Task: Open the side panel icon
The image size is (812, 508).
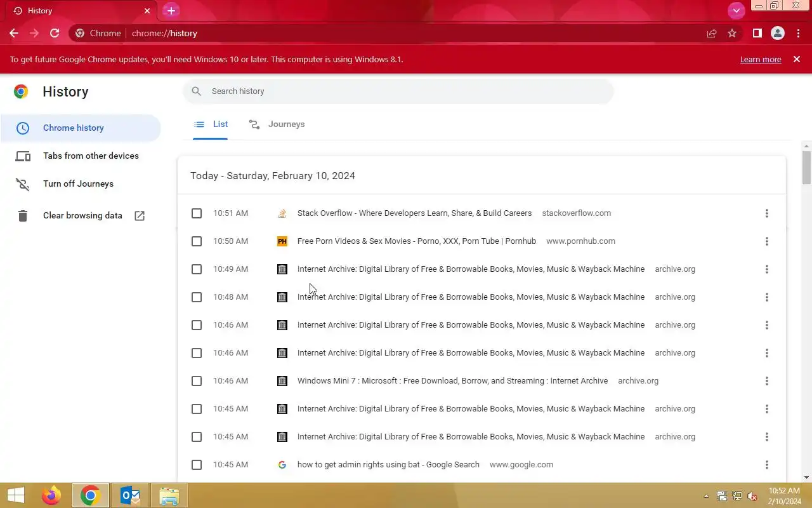Action: [757, 33]
